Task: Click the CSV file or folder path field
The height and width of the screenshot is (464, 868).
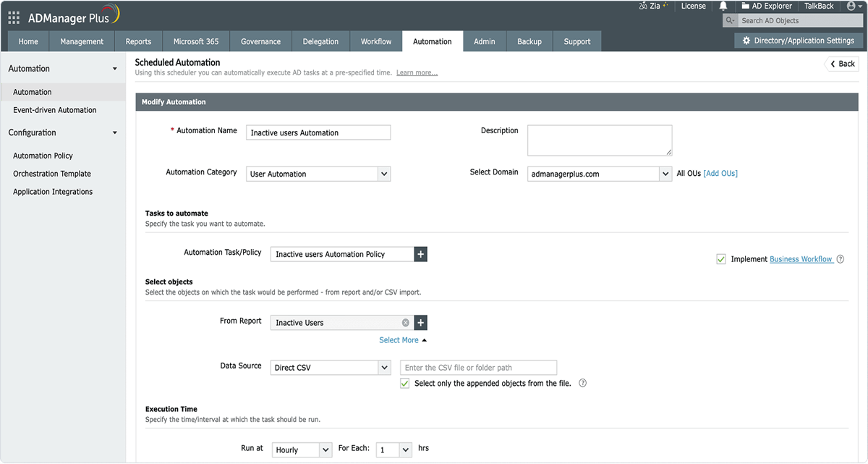Action: pyautogui.click(x=479, y=368)
